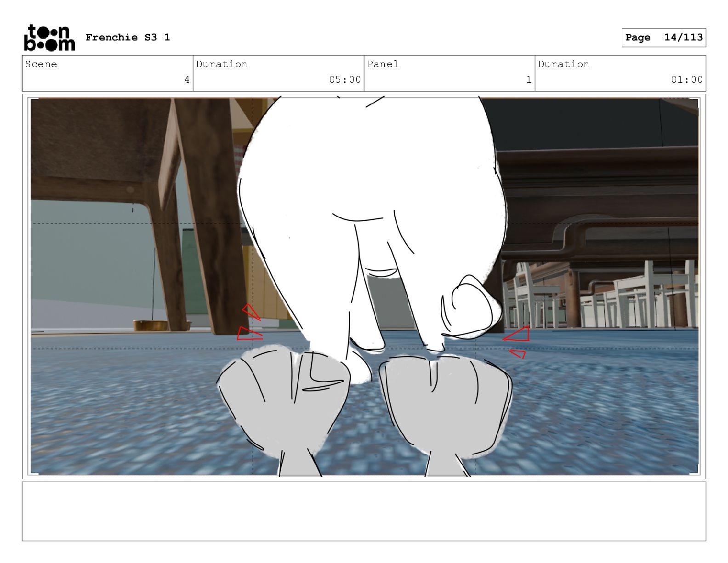Screen dimensions: 728x563
Task: Click the 'Page 14/113' indicator box
Action: tap(664, 38)
